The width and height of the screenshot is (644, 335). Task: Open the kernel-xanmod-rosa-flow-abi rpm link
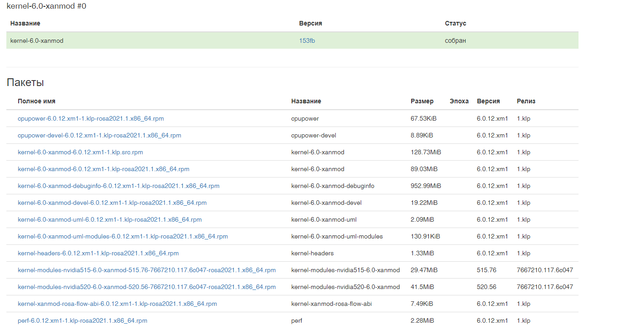117,304
